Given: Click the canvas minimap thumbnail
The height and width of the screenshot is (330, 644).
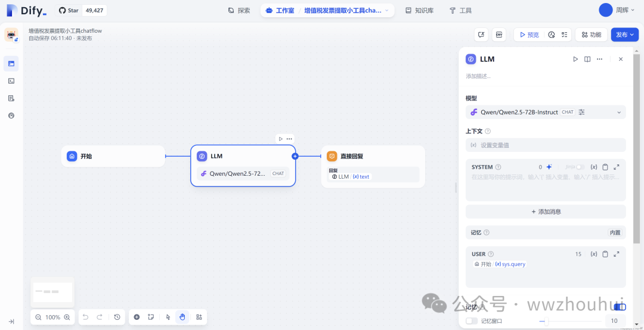Looking at the screenshot, I should coord(52,292).
